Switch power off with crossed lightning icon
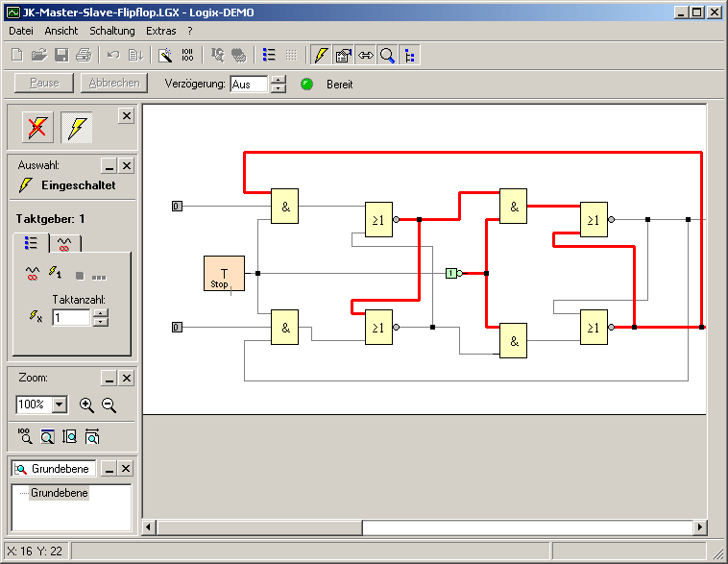728x564 pixels. click(x=37, y=127)
